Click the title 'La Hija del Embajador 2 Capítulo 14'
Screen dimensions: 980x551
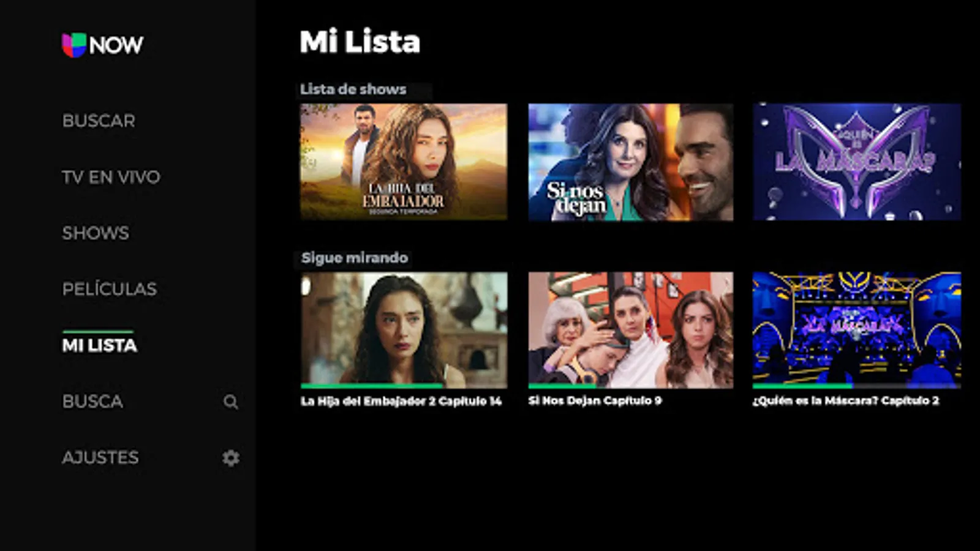(x=401, y=401)
